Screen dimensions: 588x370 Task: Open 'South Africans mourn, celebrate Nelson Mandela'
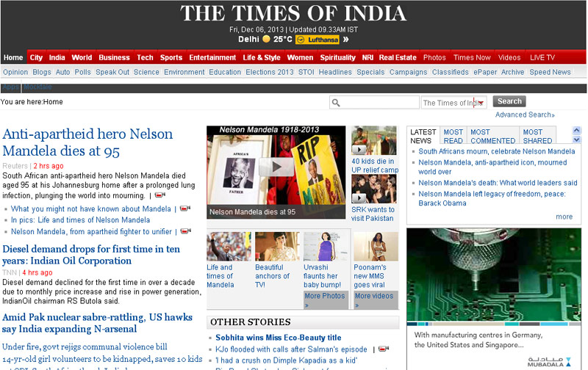click(x=497, y=151)
